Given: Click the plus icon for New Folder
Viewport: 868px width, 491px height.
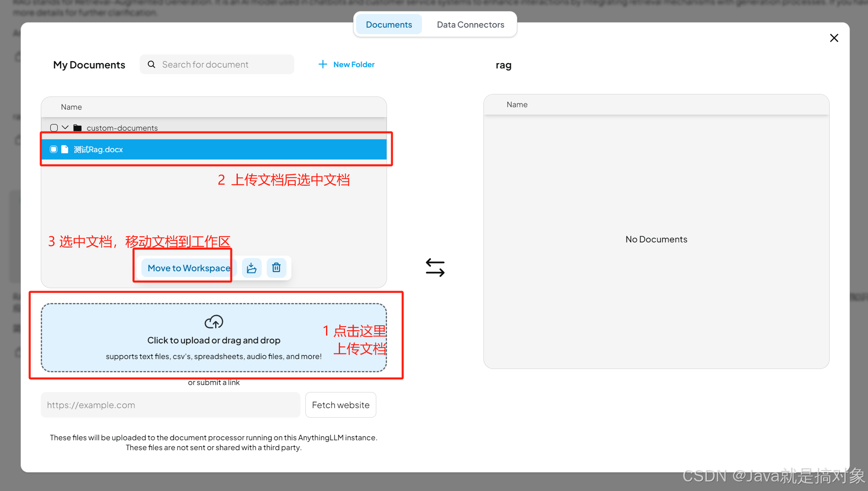Looking at the screenshot, I should pyautogui.click(x=323, y=64).
